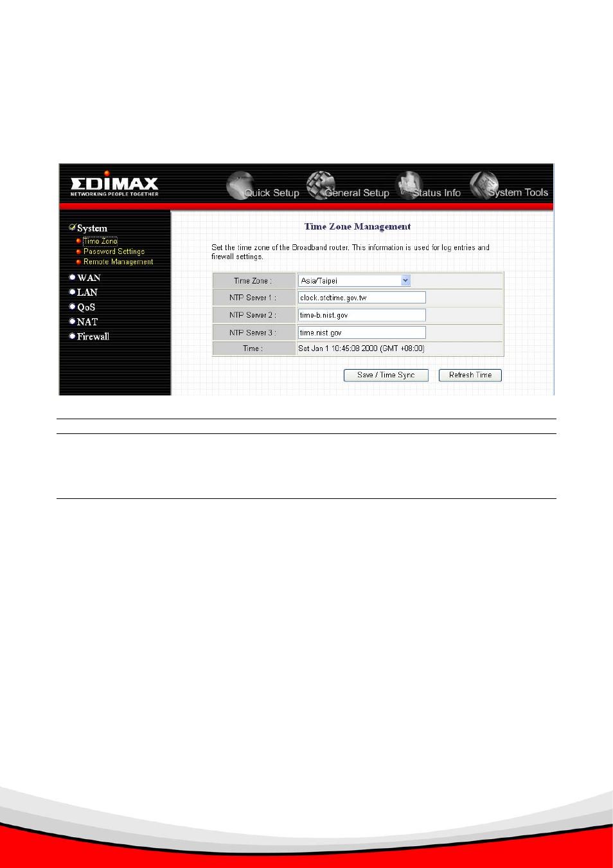Click the red bullet beside Remote Management
This screenshot has height=868, width=613.
pyautogui.click(x=78, y=262)
